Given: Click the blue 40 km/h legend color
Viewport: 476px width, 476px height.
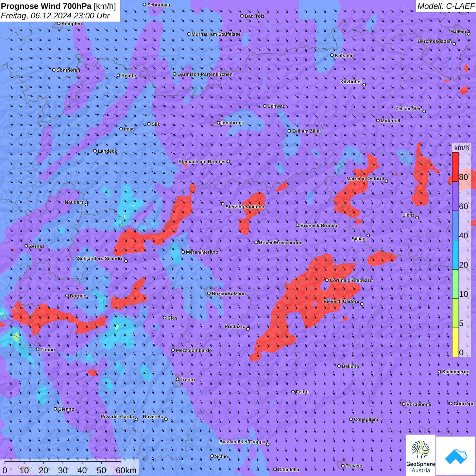Looking at the screenshot, I should point(455,226).
